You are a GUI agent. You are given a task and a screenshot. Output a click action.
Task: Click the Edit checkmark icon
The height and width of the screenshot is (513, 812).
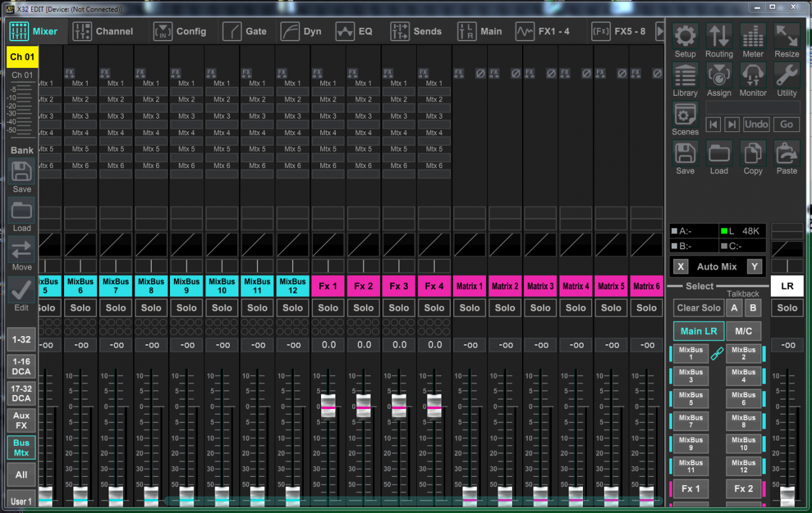click(22, 290)
